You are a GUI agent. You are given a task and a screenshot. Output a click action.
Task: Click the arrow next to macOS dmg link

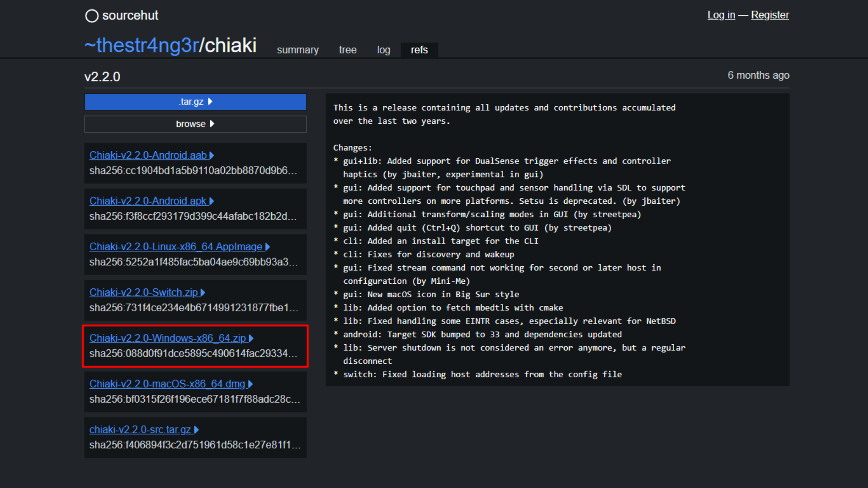[x=251, y=384]
